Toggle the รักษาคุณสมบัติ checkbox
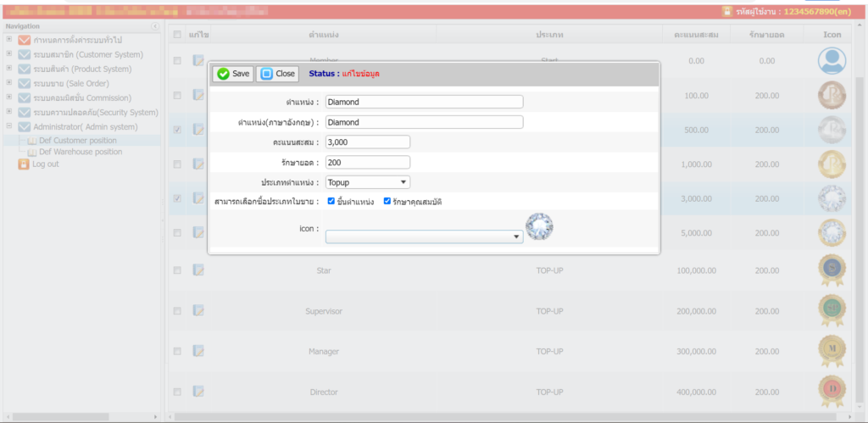 (387, 202)
